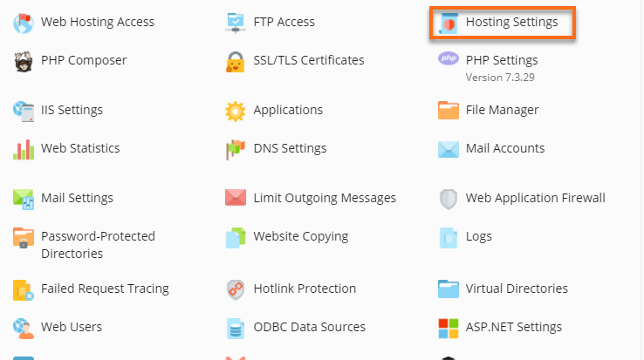Open the Password-Protected Directories link
The height and width of the screenshot is (360, 644).
[98, 245]
